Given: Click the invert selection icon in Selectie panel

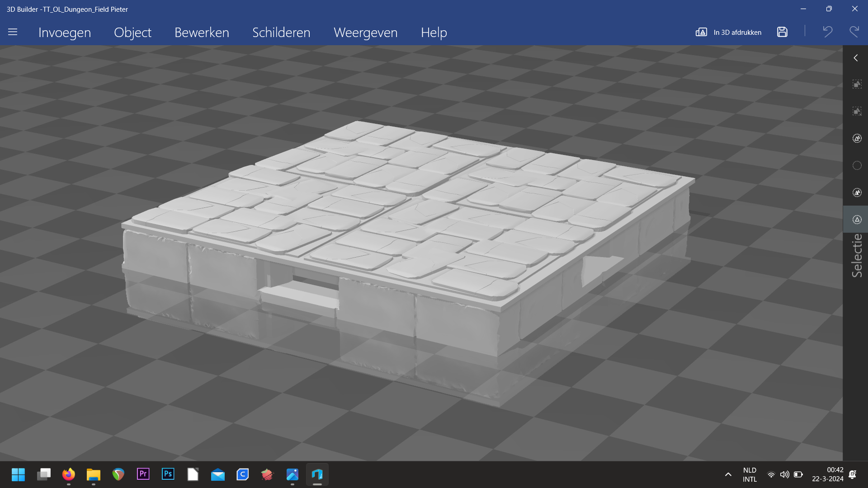Looking at the screenshot, I should 857,192.
